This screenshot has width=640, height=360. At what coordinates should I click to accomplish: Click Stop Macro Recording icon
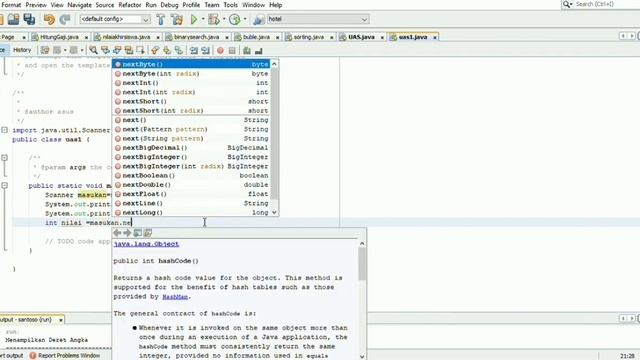click(x=232, y=50)
